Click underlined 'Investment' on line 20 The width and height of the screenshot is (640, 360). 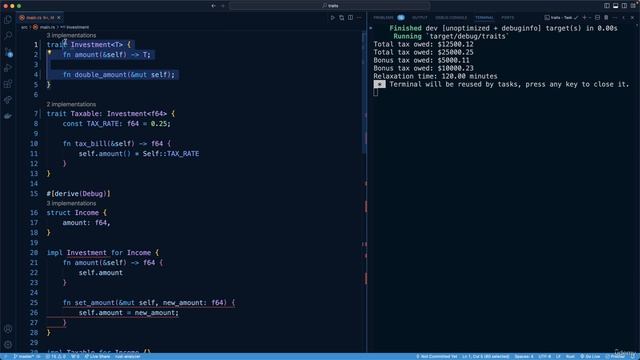(87, 253)
